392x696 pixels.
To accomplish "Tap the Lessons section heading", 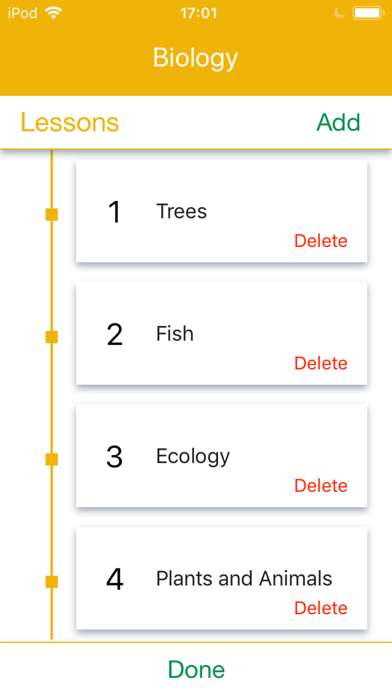I will coord(70,123).
